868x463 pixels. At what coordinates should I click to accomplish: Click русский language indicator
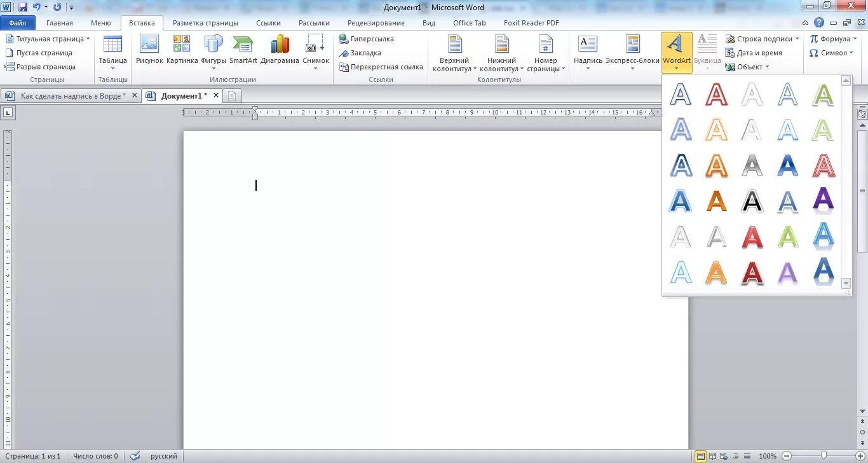click(x=164, y=456)
